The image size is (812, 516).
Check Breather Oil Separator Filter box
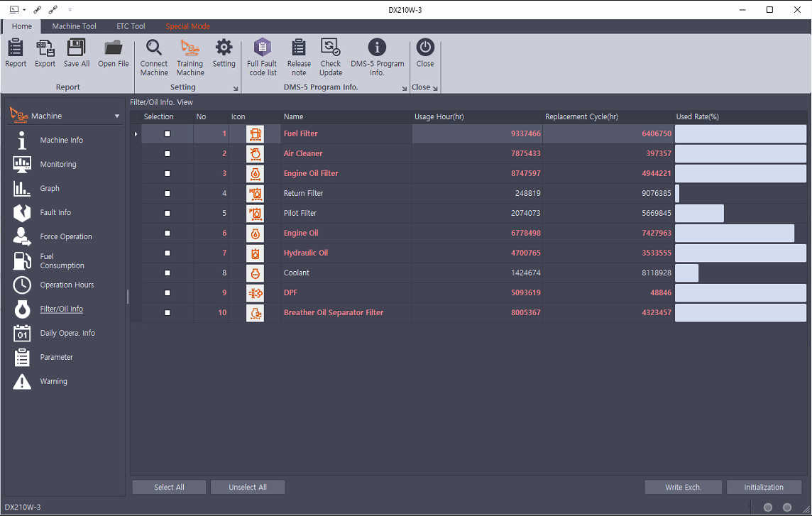pos(168,312)
